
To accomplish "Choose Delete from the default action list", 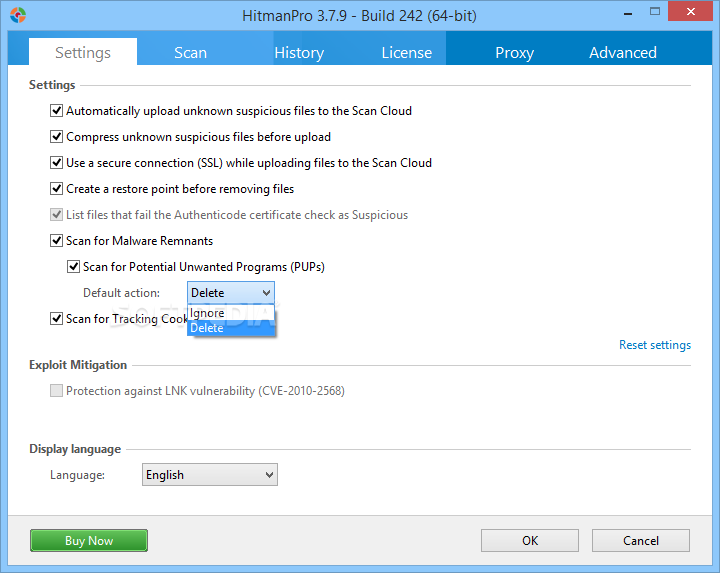I will [x=231, y=328].
